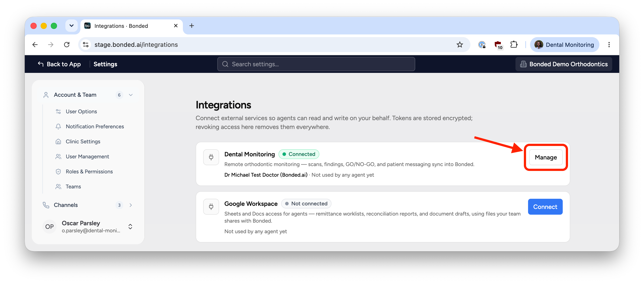644x284 pixels.
Task: Expand the Channels section chevron
Action: [x=131, y=205]
